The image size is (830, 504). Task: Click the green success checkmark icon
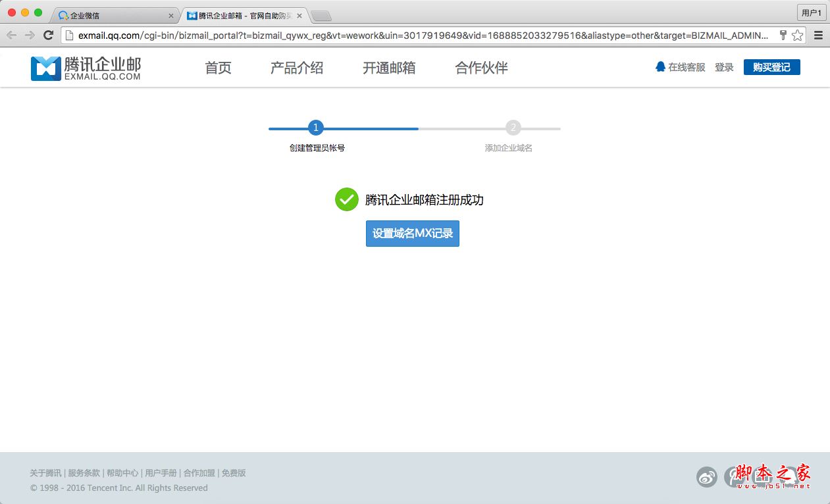tap(346, 199)
